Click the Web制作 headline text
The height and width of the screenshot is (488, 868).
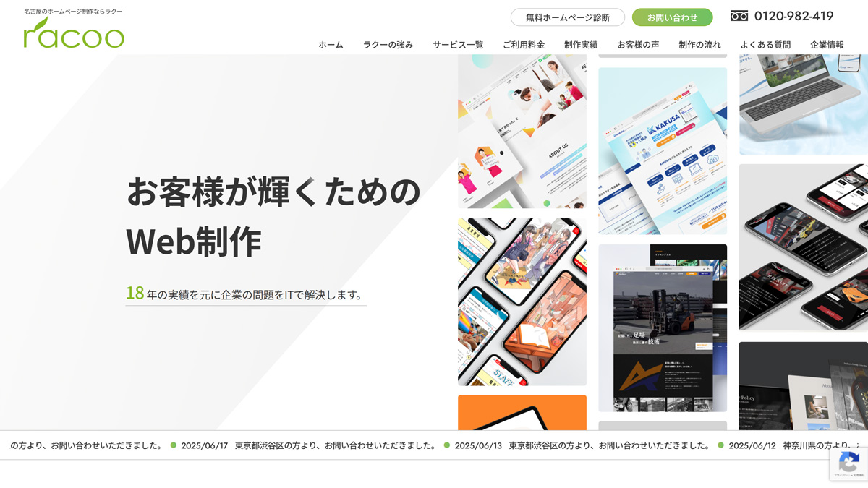pyautogui.click(x=193, y=241)
